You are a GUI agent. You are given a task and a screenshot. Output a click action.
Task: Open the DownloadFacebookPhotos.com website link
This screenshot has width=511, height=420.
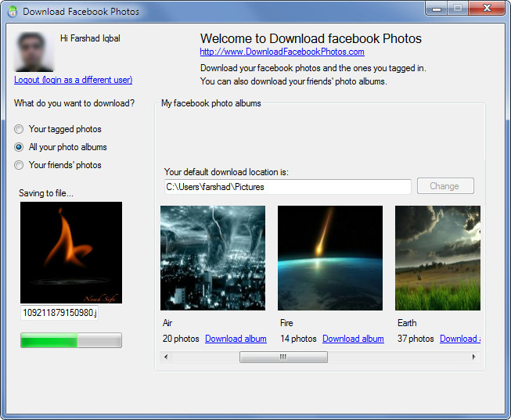point(282,52)
